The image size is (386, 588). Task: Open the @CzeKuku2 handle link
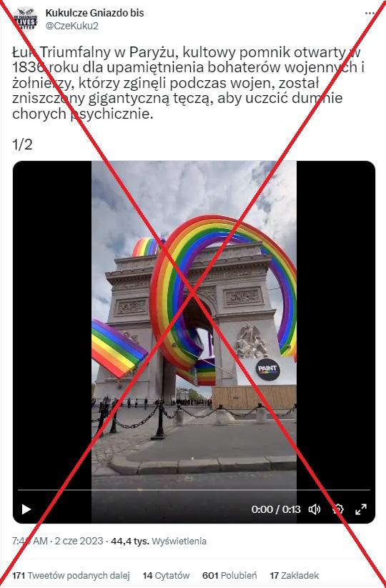coord(72,26)
